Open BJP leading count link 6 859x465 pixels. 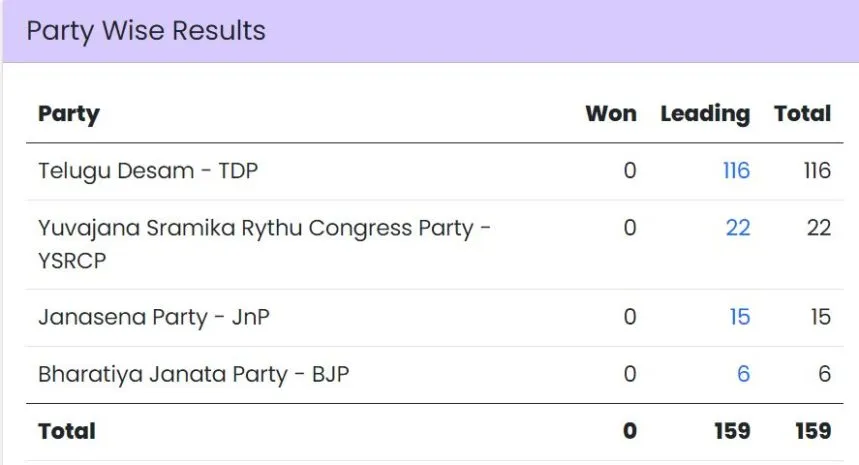[743, 374]
